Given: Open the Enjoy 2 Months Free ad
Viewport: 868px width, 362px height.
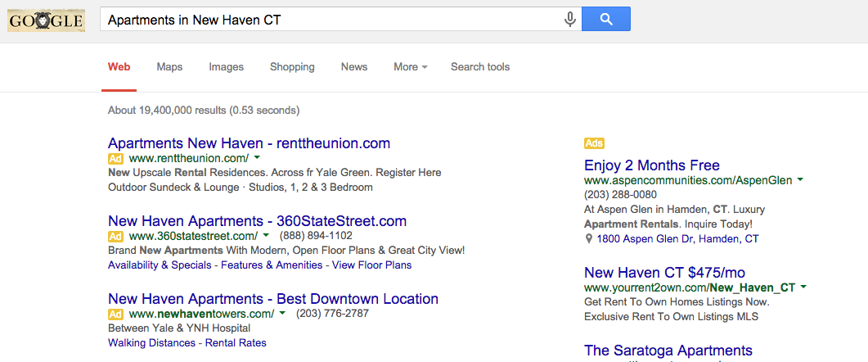Looking at the screenshot, I should point(651,165).
